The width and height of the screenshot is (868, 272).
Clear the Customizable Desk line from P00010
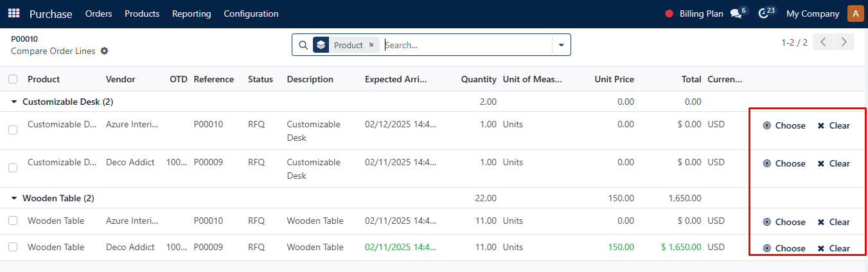833,125
